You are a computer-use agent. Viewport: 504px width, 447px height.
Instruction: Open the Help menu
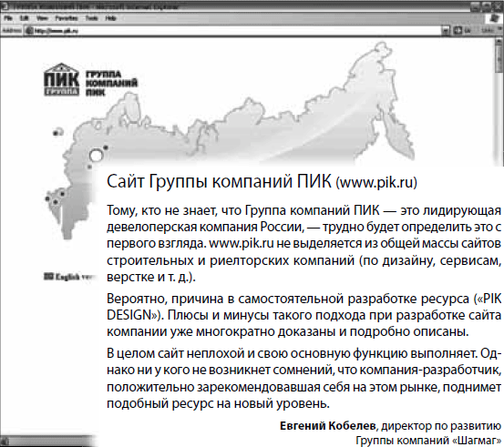(110, 18)
